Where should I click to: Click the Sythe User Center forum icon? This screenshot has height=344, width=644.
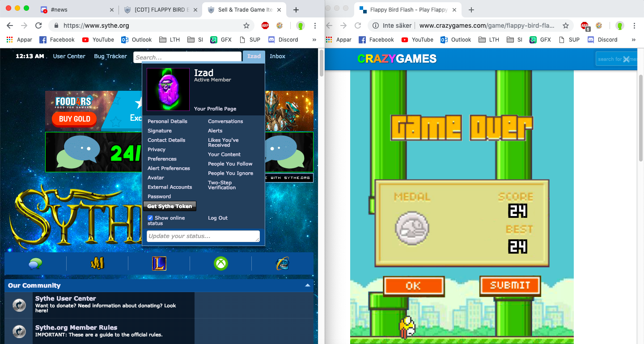(x=19, y=305)
